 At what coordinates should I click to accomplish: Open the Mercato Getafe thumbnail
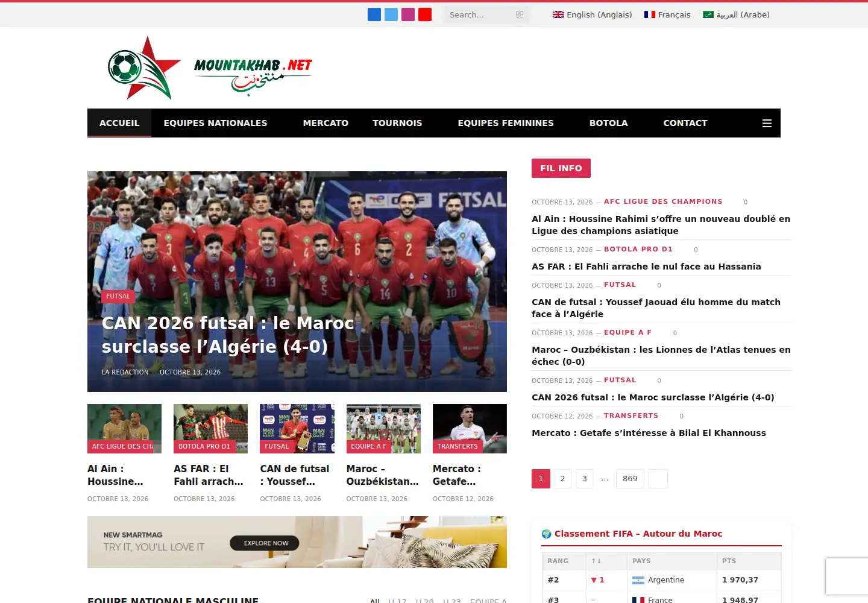click(x=470, y=429)
